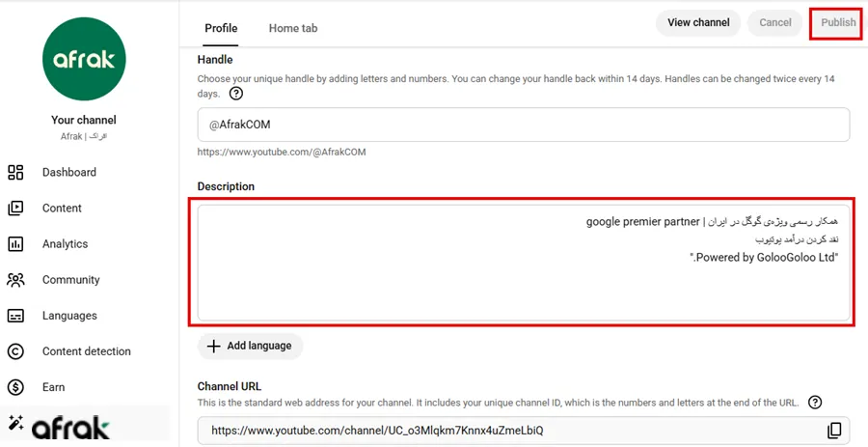Click the green afrak channel avatar
Viewport: 868px width, 447px height.
[84, 60]
